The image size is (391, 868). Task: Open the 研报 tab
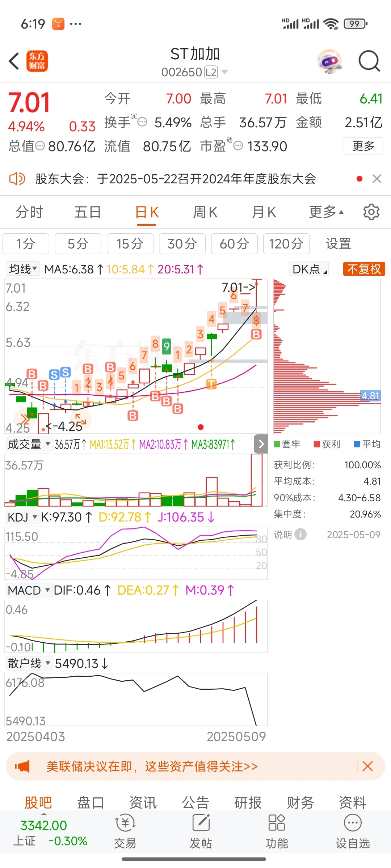coord(248,803)
